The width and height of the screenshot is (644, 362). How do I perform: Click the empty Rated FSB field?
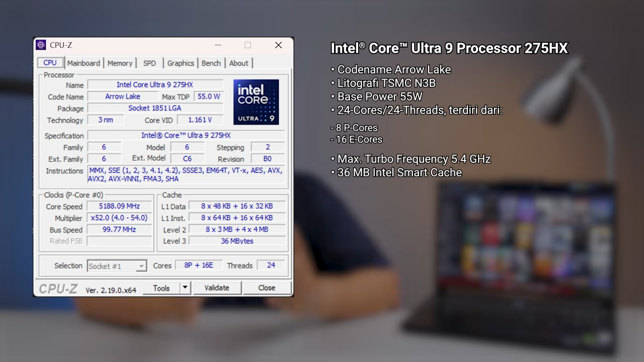click(119, 241)
